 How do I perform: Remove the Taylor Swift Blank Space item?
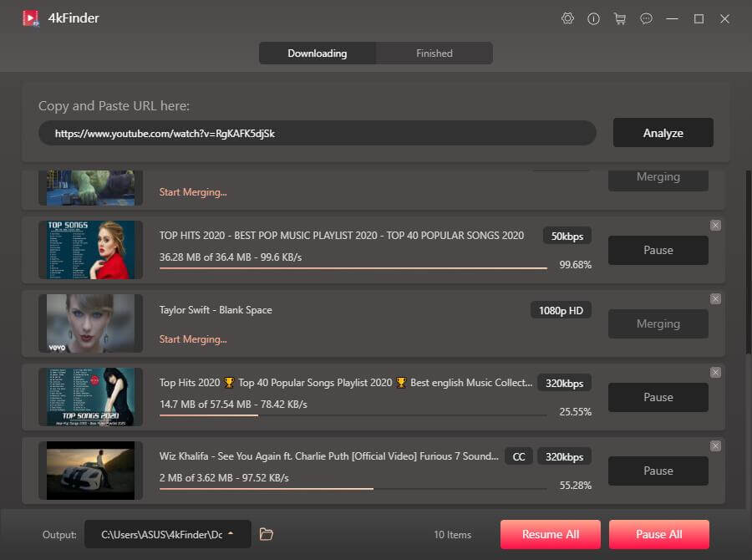715,299
